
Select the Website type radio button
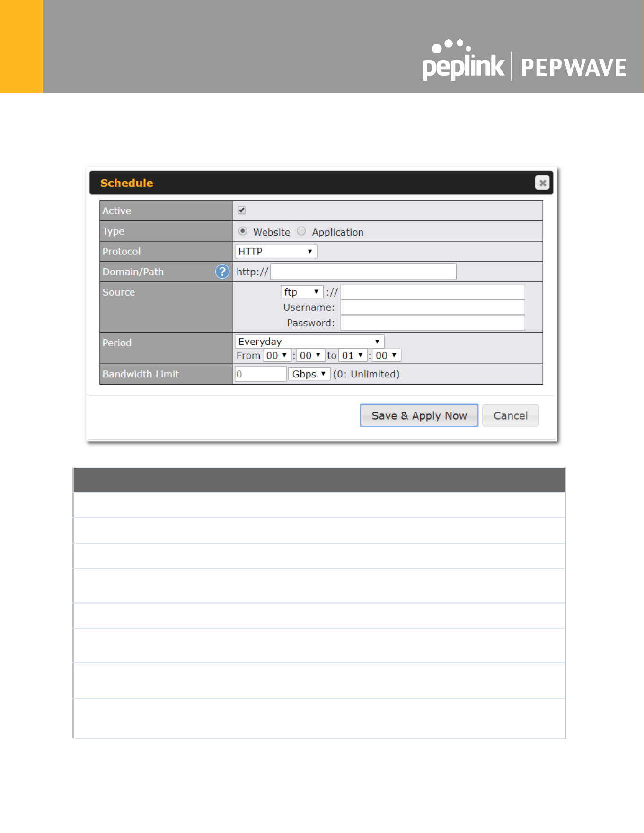[243, 231]
